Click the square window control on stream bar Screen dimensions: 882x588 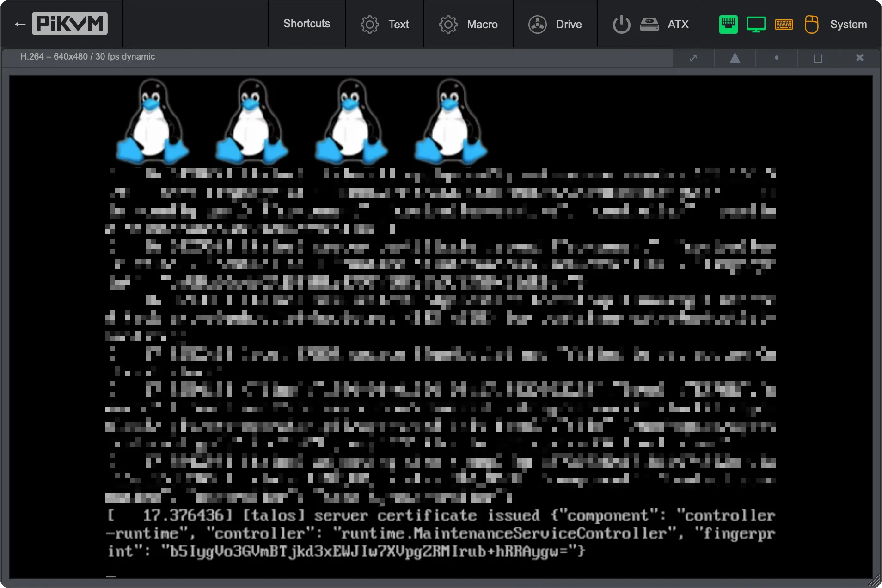(818, 58)
